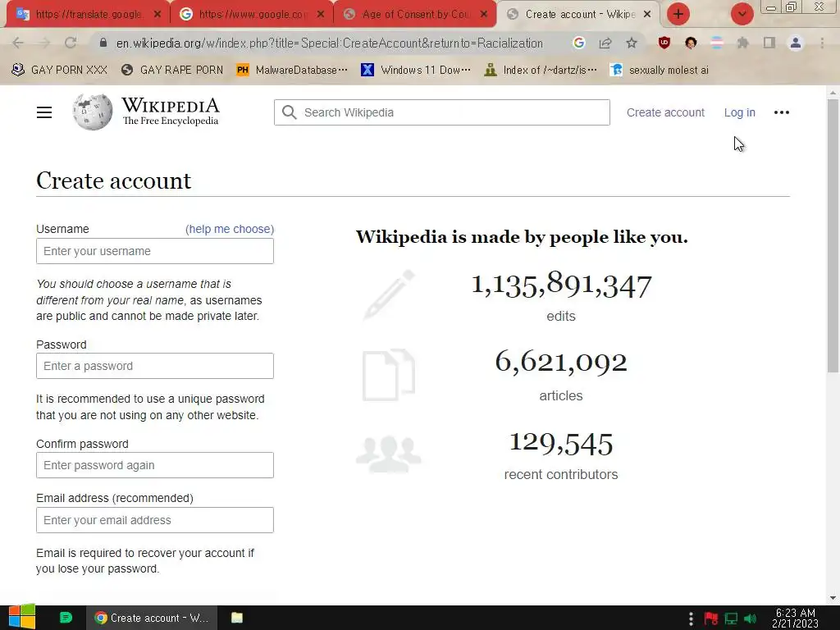Open Chrome's three-dot customize menu
The height and width of the screenshot is (630, 840).
coord(822,43)
